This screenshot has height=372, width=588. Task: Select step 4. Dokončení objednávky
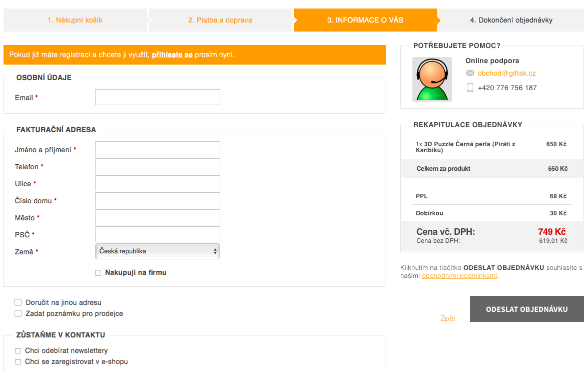coord(511,20)
